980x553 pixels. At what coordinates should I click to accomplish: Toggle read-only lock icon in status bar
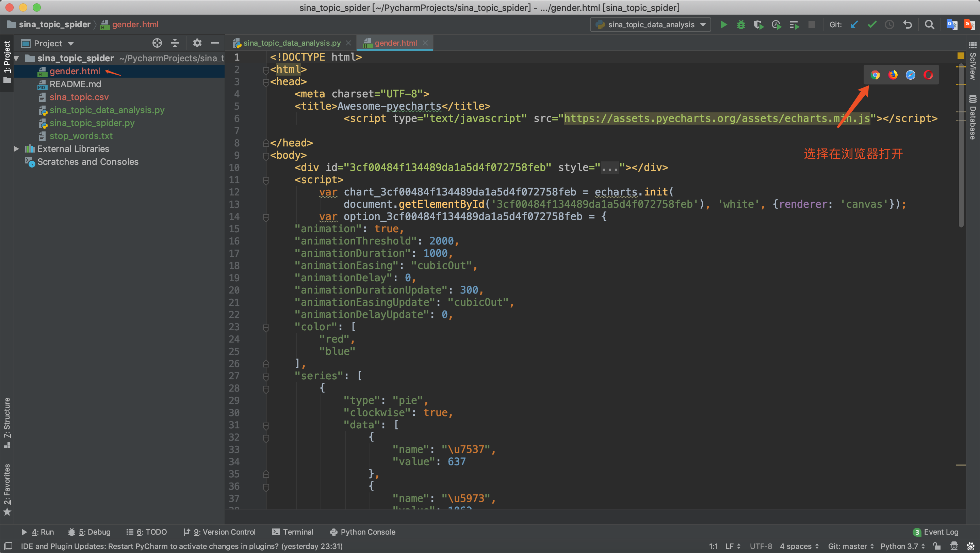(937, 546)
